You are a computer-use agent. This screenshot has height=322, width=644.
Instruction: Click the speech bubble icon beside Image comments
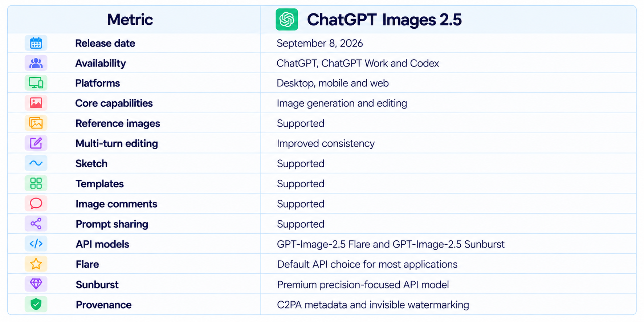click(x=36, y=204)
